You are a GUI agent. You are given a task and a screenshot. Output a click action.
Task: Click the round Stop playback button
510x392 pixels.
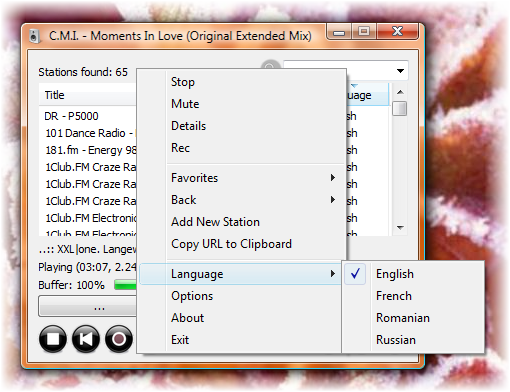point(53,339)
